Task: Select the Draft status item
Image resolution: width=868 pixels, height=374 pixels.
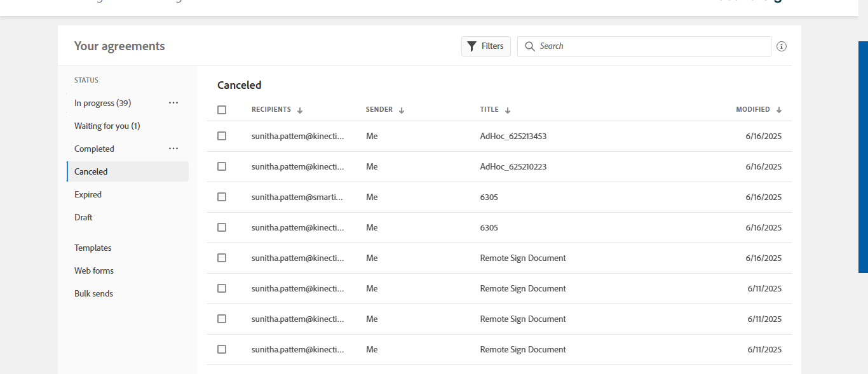Action: pos(83,217)
